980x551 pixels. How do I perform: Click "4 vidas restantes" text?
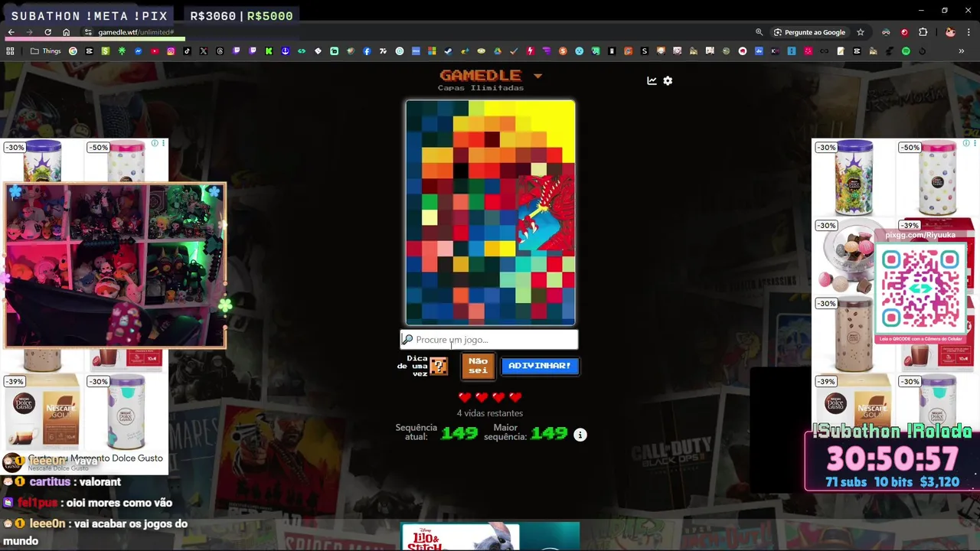(x=490, y=413)
